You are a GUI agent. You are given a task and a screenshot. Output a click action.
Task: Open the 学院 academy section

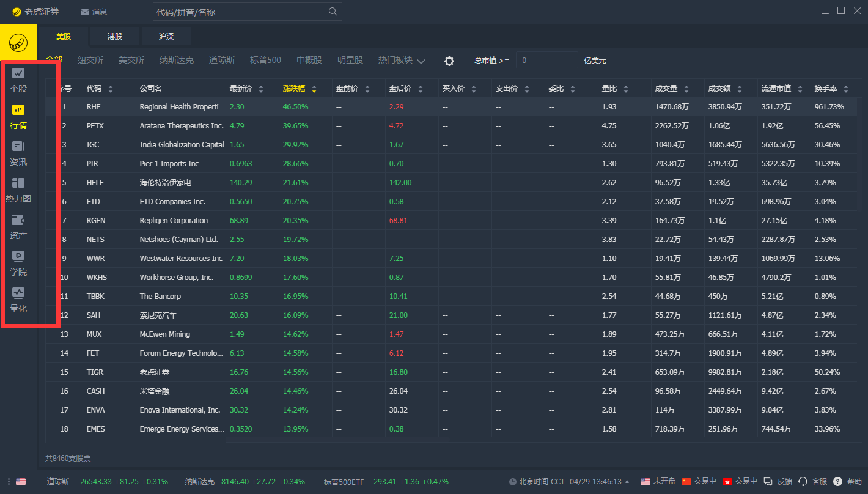point(18,264)
